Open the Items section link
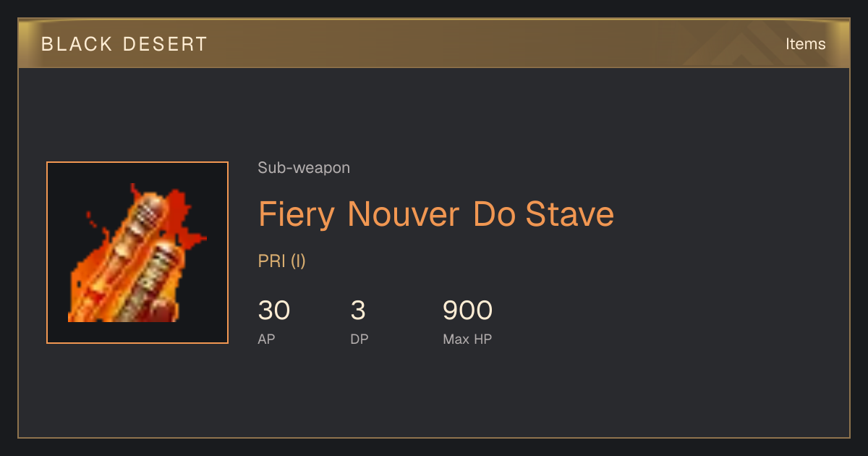This screenshot has width=868, height=456. [x=805, y=43]
